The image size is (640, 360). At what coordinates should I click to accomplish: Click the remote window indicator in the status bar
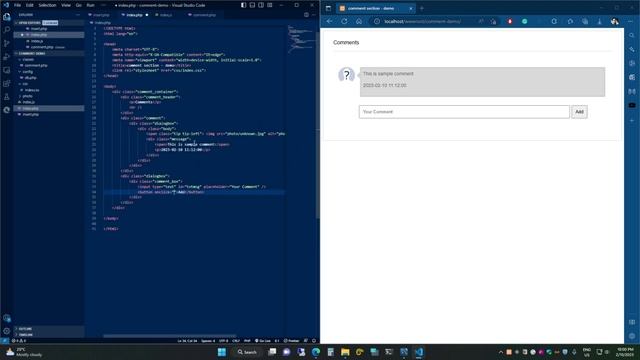(x=4, y=340)
